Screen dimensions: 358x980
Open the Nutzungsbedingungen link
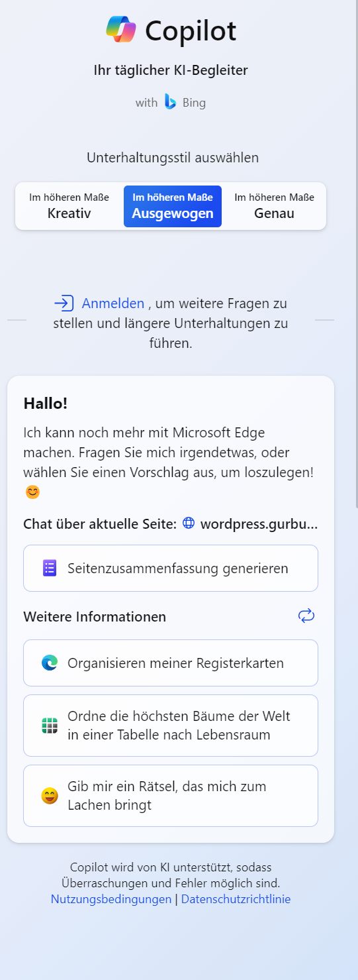click(x=111, y=899)
